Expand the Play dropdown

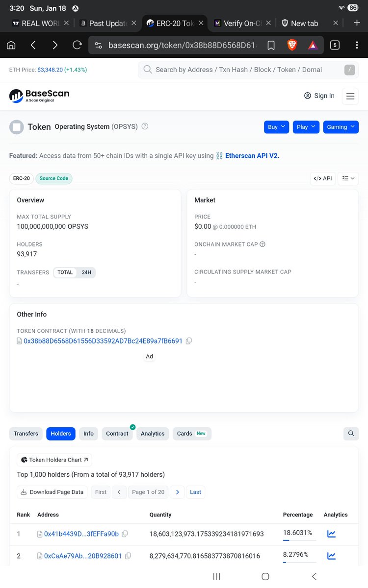(306, 127)
